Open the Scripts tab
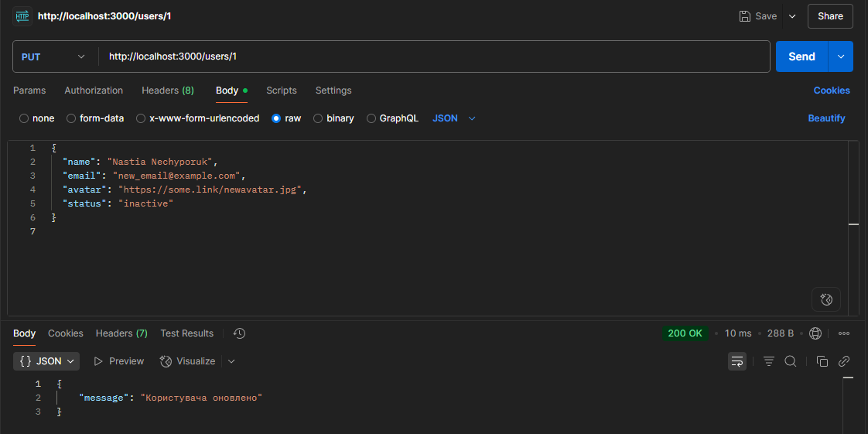This screenshot has height=434, width=868. pos(282,91)
